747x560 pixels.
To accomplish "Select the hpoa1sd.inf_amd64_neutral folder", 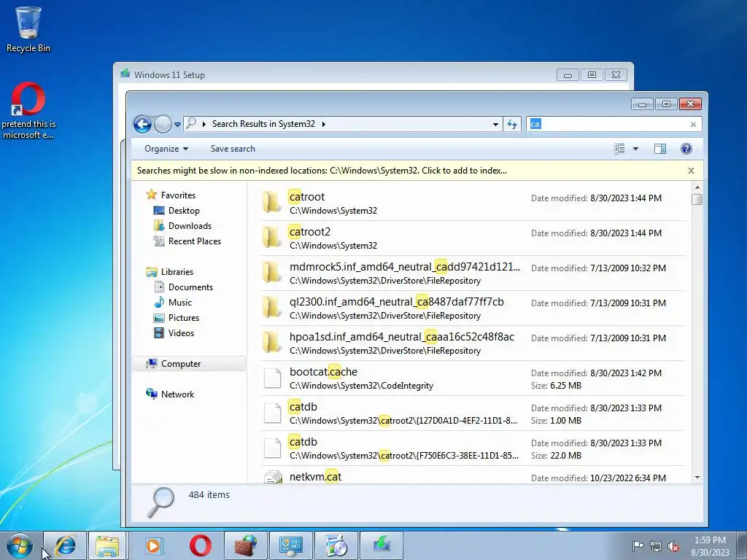I will 473,343.
